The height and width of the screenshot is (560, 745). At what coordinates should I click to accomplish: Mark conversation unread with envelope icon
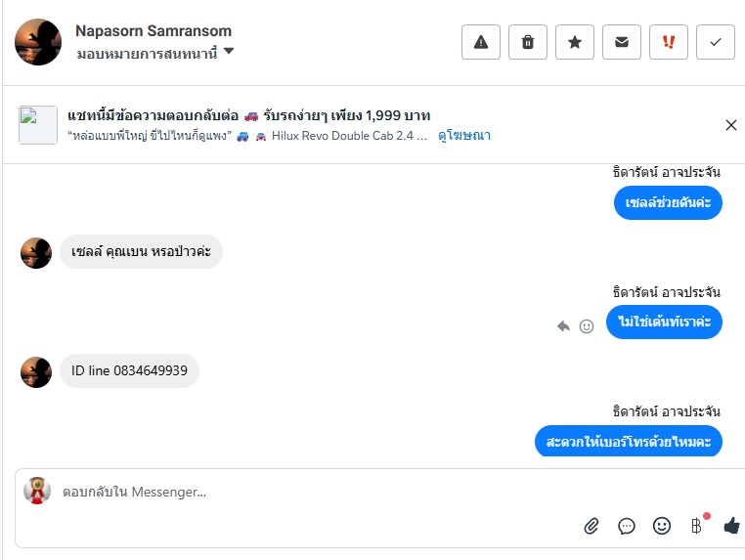pos(622,42)
